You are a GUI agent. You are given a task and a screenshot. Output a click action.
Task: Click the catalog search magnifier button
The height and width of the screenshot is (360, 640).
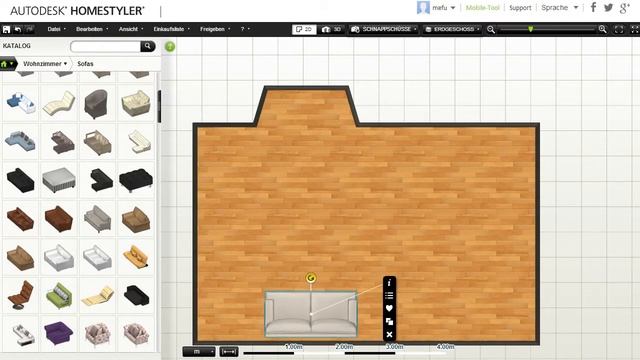pos(148,46)
